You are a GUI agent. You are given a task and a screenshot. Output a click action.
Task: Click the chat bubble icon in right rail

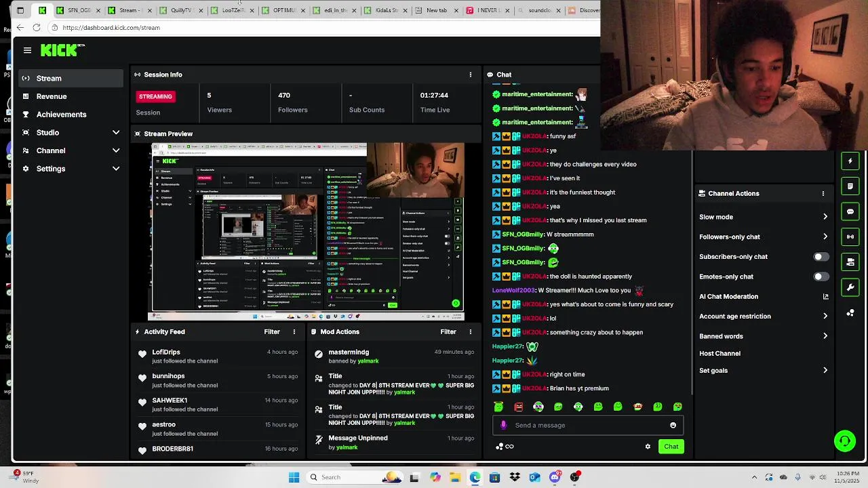pos(850,211)
